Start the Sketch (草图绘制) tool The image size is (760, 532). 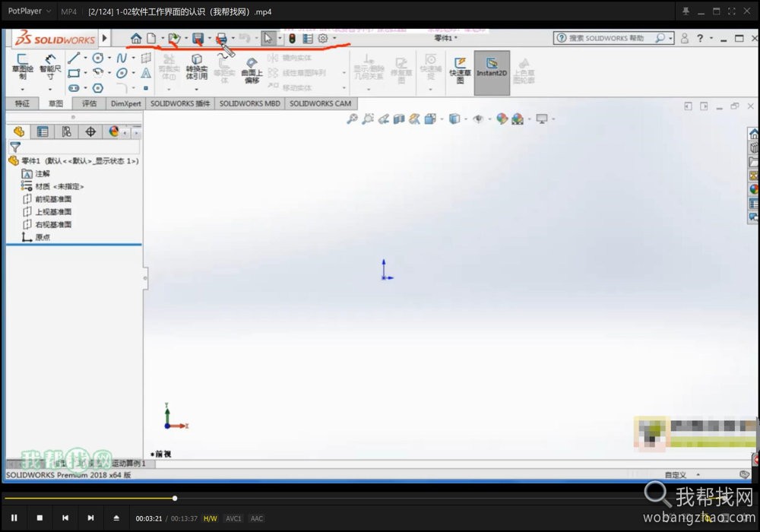pyautogui.click(x=23, y=66)
